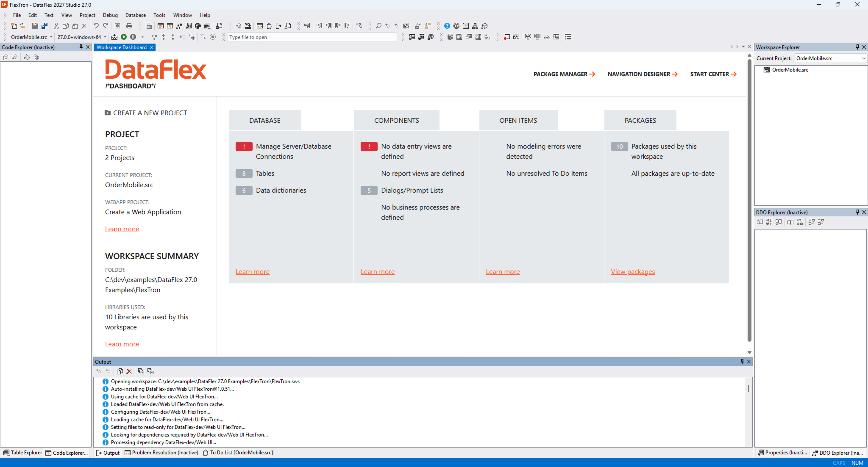
Task: Close the Workspace Dashboard tab
Action: [x=152, y=47]
